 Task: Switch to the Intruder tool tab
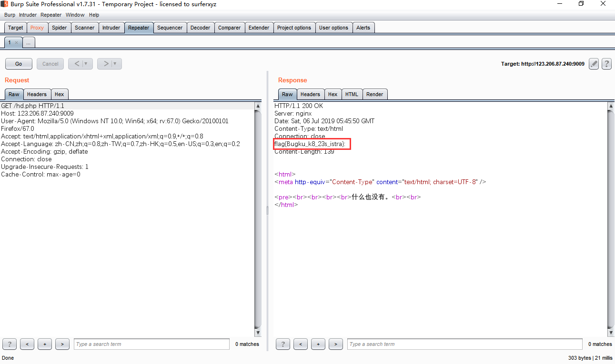click(111, 28)
